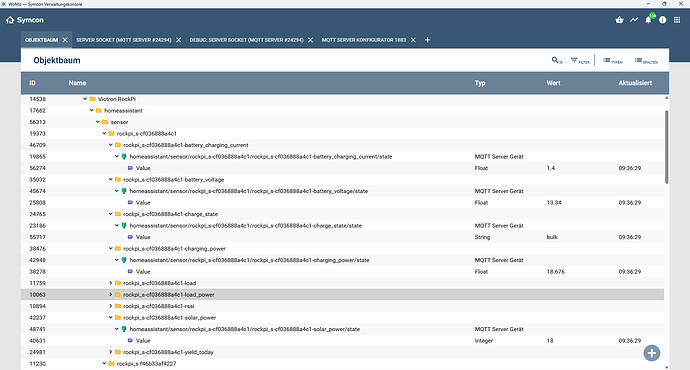The width and height of the screenshot is (690, 370).
Task: Search by ID magnifier icon
Action: click(557, 60)
